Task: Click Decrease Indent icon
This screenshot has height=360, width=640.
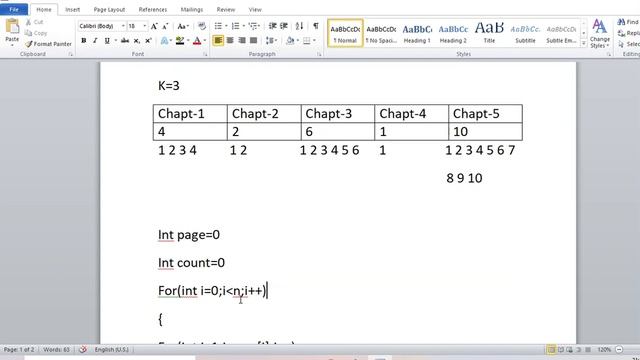Action: point(272,26)
